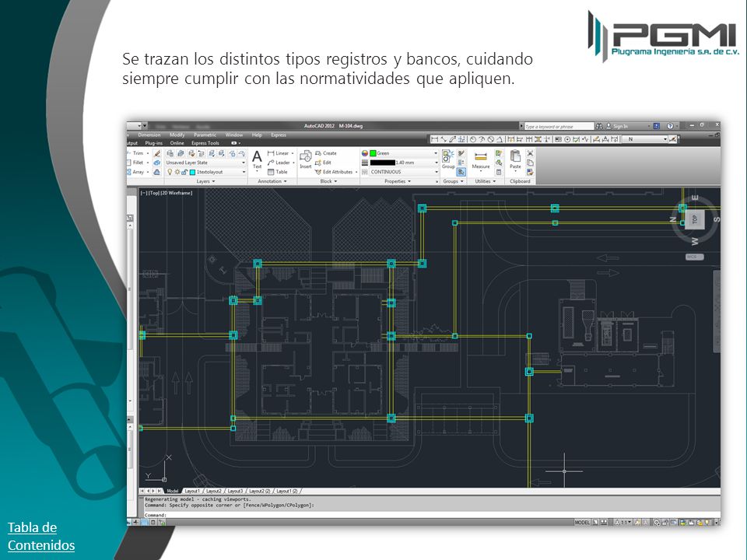Viewport: 747px width, 560px height.
Task: Toggle layer on/off lightbulb icon
Action: click(169, 172)
